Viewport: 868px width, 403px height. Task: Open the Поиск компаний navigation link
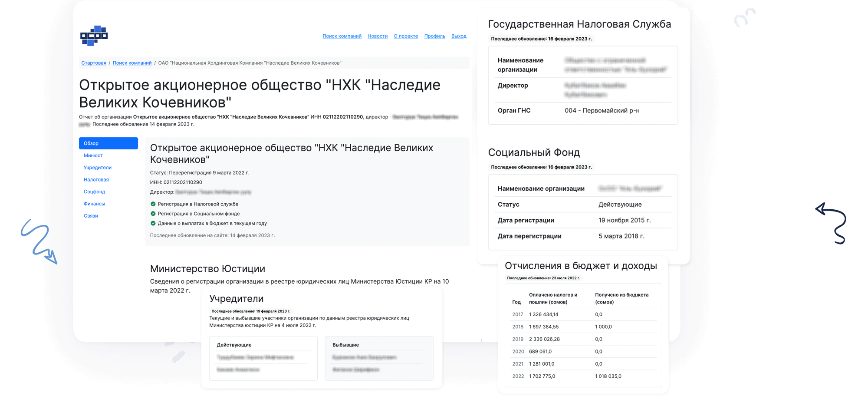[x=342, y=36]
